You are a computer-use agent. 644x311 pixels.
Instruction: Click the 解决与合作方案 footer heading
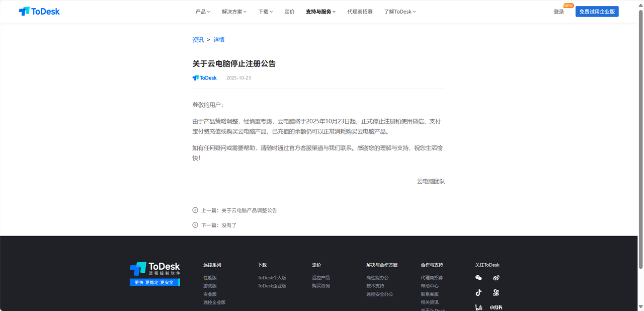(382, 265)
